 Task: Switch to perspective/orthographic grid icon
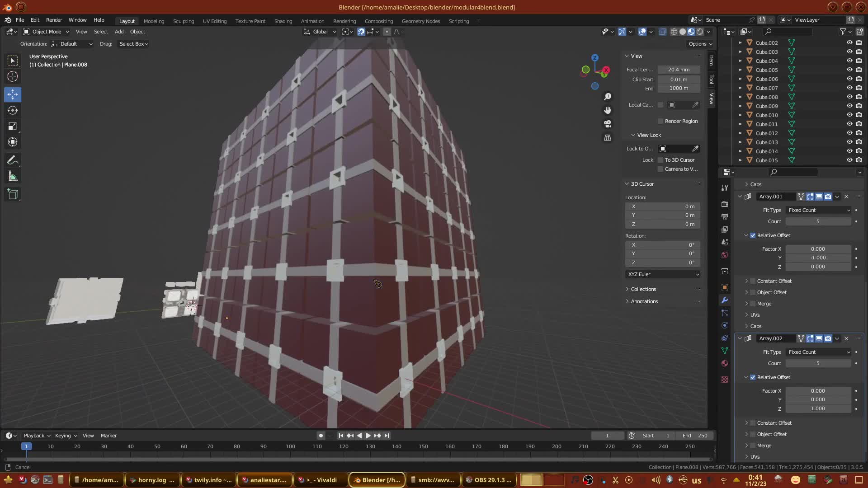608,137
